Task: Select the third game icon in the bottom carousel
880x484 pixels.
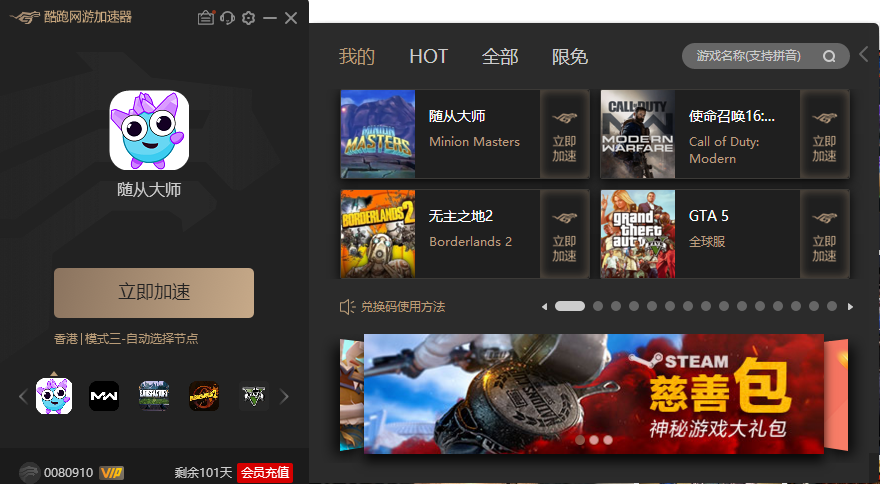Action: [154, 396]
